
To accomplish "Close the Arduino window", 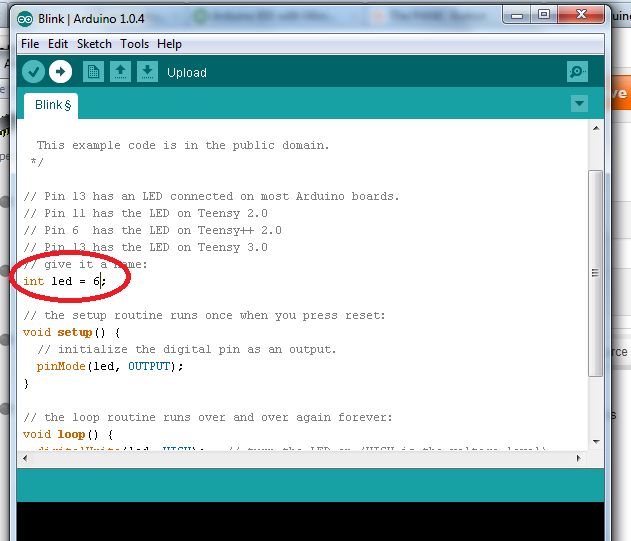I will [x=581, y=15].
